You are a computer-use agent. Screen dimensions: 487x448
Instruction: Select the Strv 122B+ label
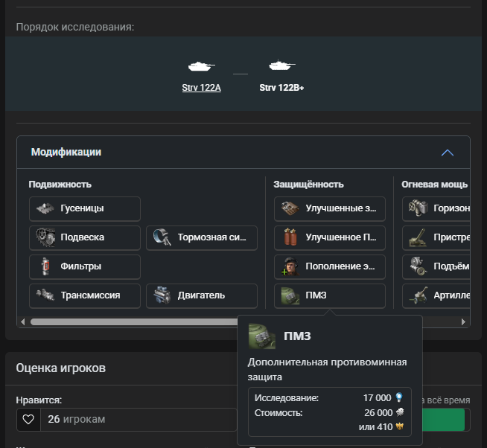click(x=281, y=88)
